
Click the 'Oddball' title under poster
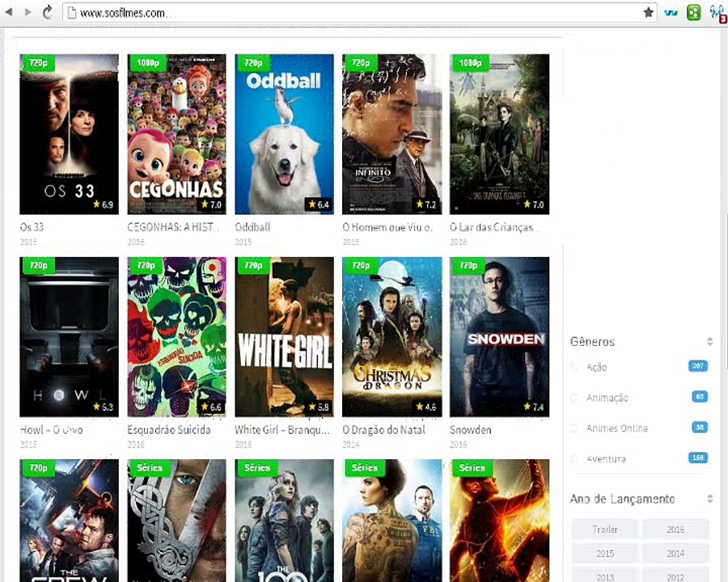(x=252, y=227)
